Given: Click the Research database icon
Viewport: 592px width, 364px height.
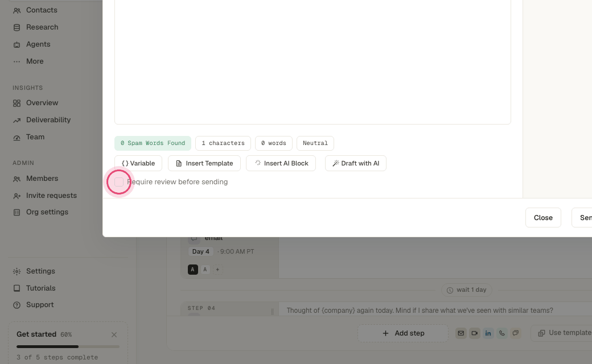Looking at the screenshot, I should tap(17, 27).
